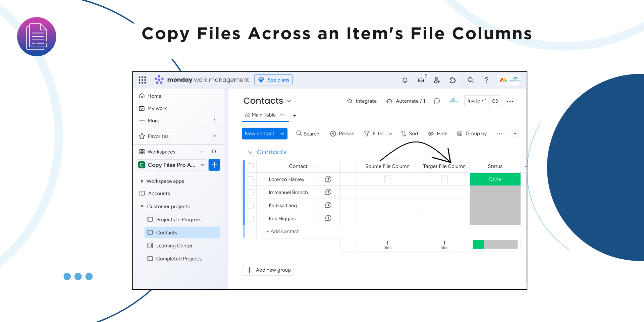The height and width of the screenshot is (322, 644).
Task: Open update conversation for Erik Higgins
Action: (x=328, y=218)
